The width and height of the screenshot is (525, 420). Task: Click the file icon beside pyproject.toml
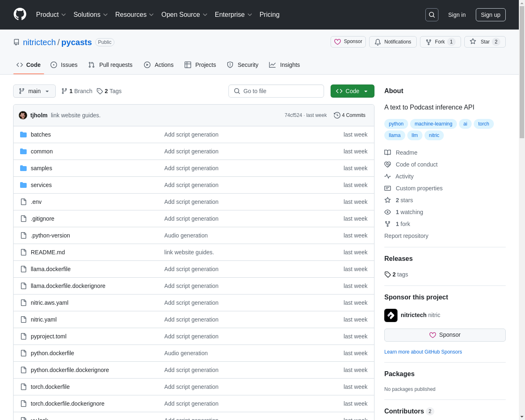coord(23,336)
